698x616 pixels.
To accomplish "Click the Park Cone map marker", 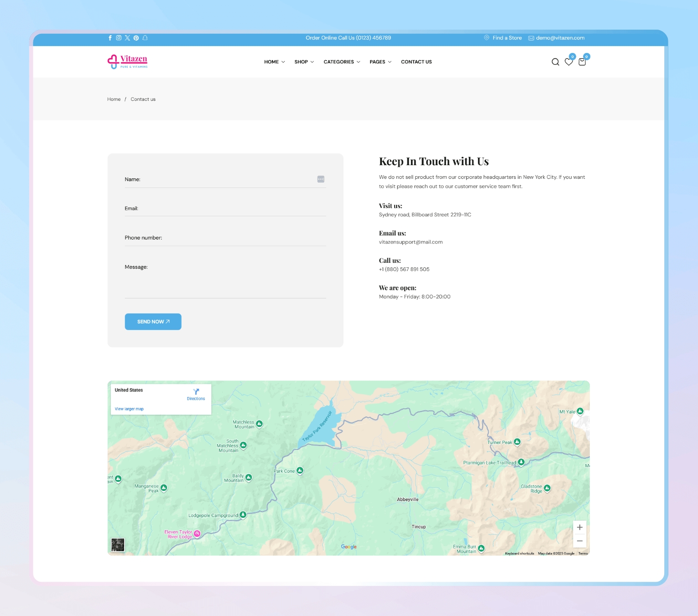I will 300,470.
